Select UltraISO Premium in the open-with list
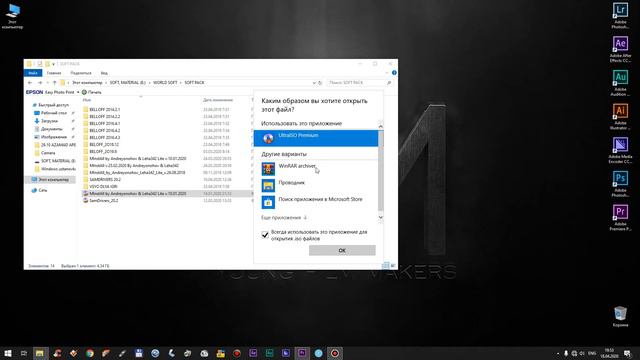640x360 pixels. tap(316, 138)
